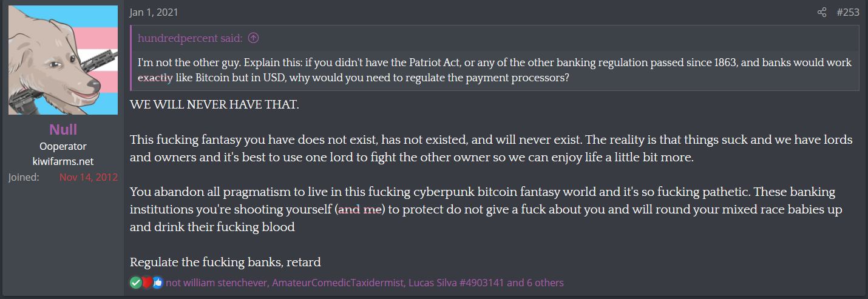Click the red heart reaction icon
This screenshot has width=868, height=299.
[x=147, y=283]
